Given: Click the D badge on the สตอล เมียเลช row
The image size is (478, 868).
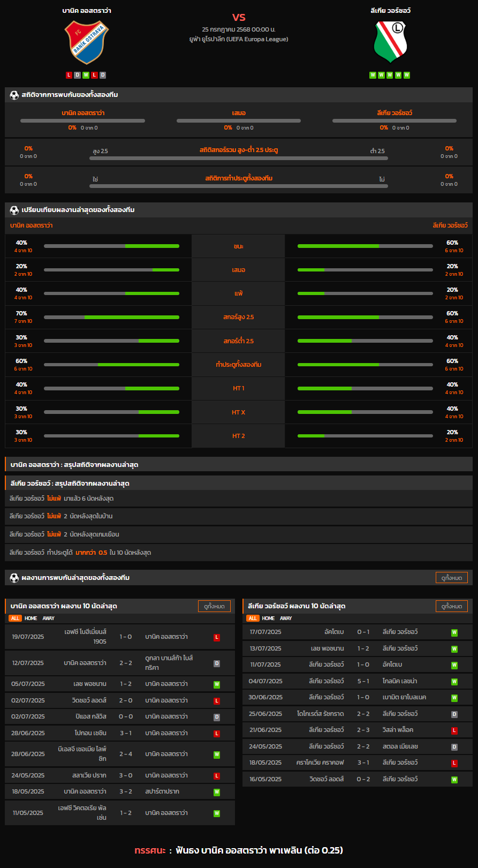Looking at the screenshot, I should [454, 747].
